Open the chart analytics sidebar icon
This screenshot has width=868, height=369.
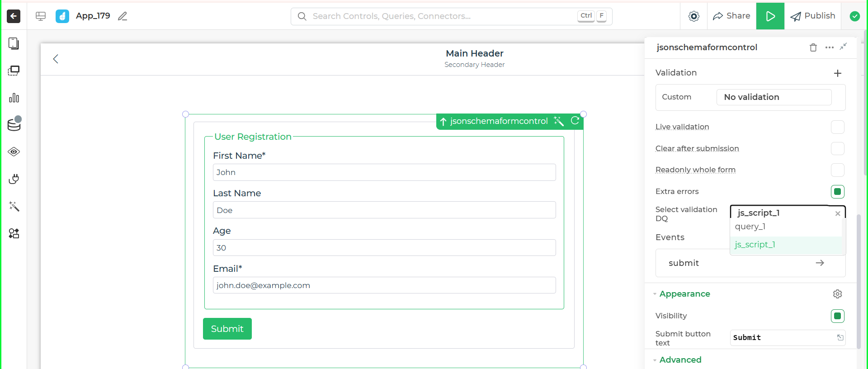click(x=14, y=98)
